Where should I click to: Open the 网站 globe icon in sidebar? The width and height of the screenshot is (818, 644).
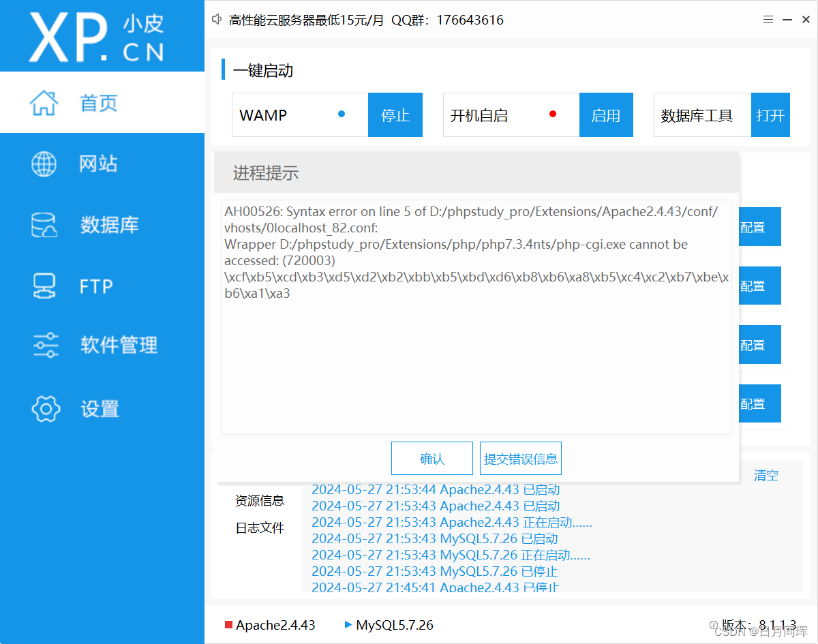pos(44,164)
